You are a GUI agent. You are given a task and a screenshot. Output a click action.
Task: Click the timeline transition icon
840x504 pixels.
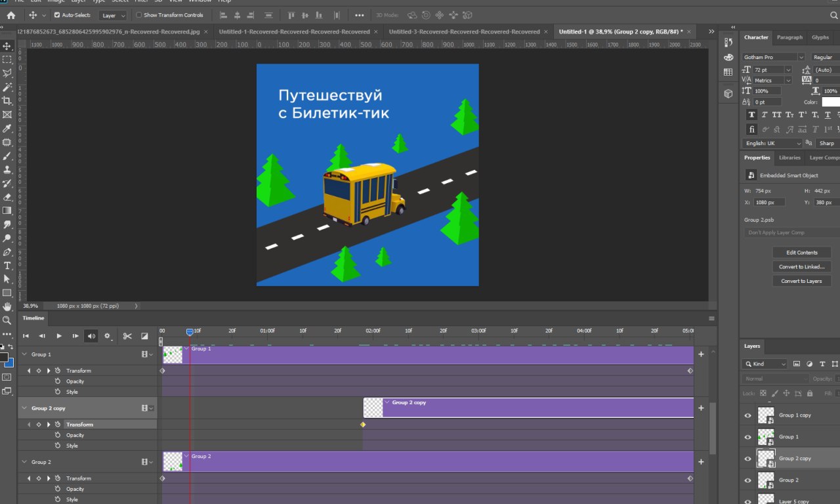point(144,336)
